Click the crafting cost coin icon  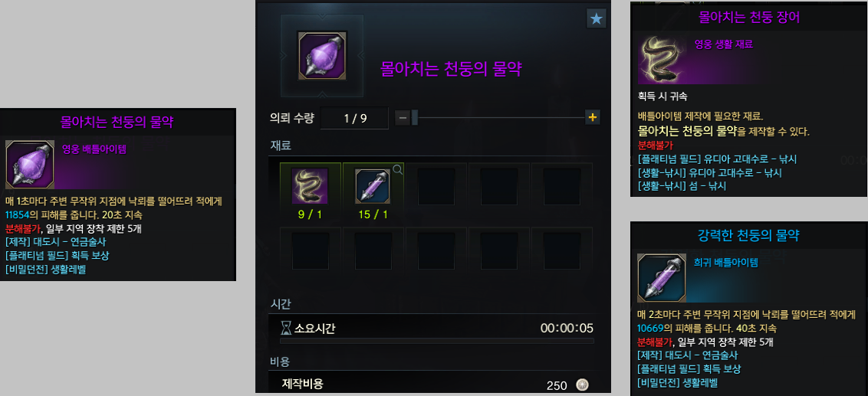click(x=581, y=385)
